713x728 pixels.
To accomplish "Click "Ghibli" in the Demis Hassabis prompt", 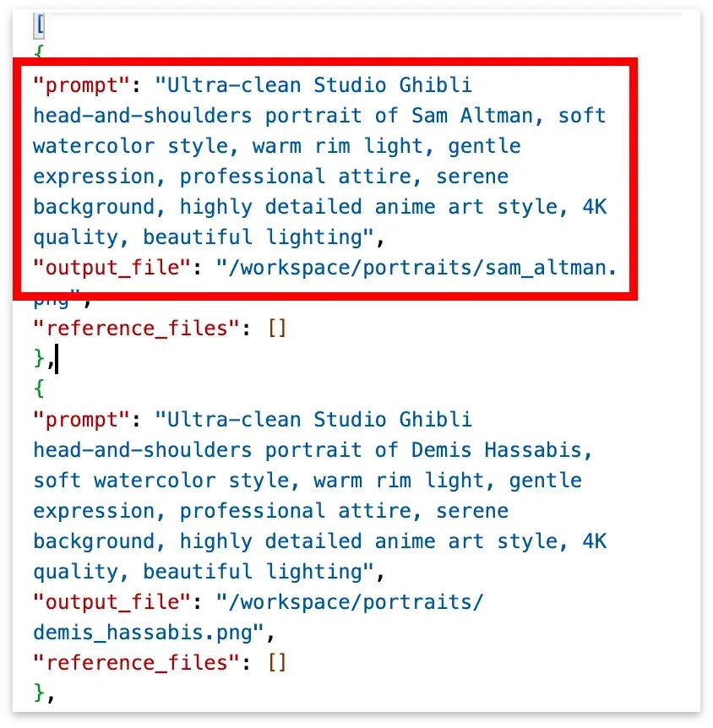I will (x=436, y=420).
